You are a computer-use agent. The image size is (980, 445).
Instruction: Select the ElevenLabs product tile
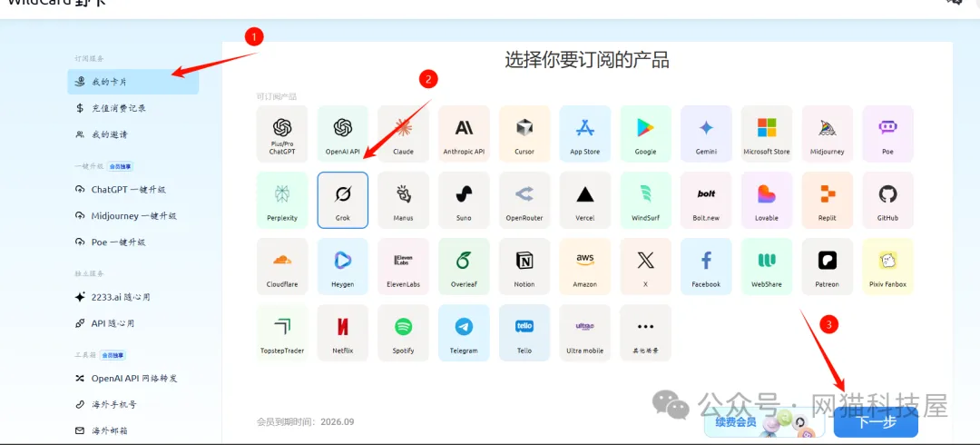pyautogui.click(x=403, y=267)
